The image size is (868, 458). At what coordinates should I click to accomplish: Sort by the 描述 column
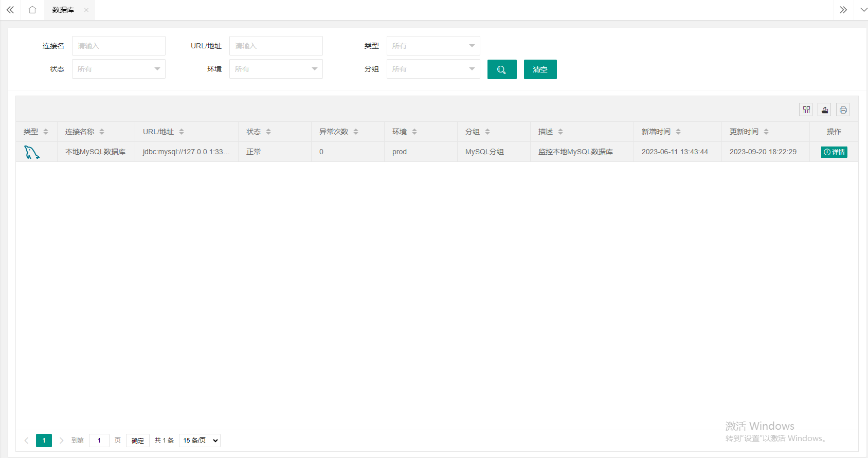pyautogui.click(x=560, y=132)
